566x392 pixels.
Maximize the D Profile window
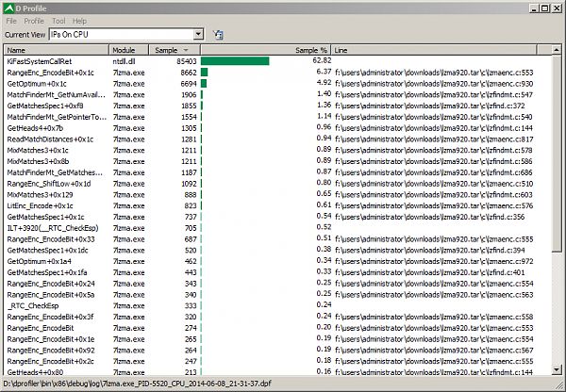(545, 8)
